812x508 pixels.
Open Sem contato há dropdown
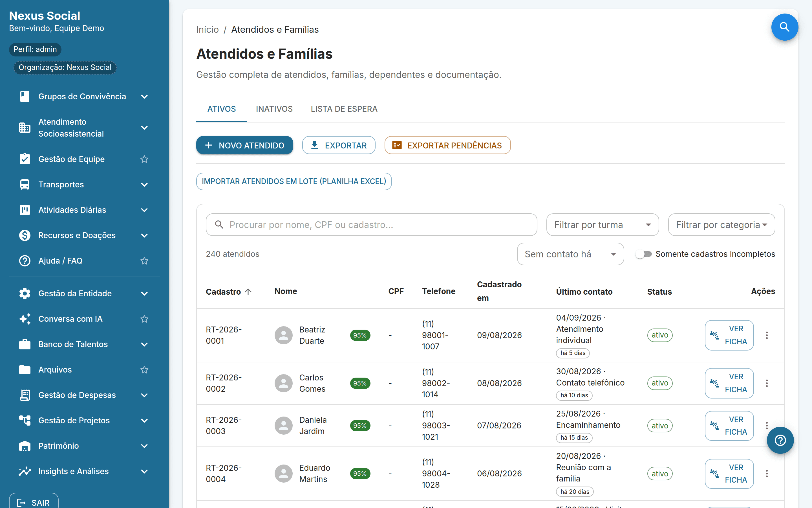click(x=570, y=254)
